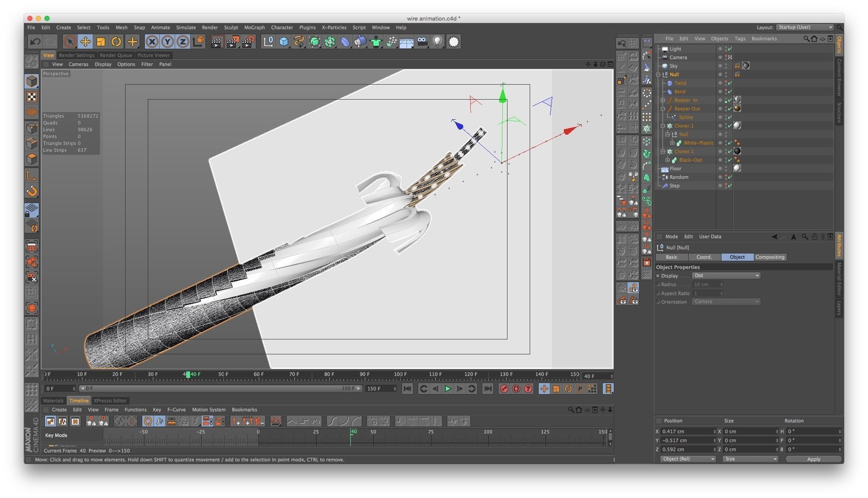
Task: Click frame 80 F on timeline ruler
Action: (x=329, y=374)
